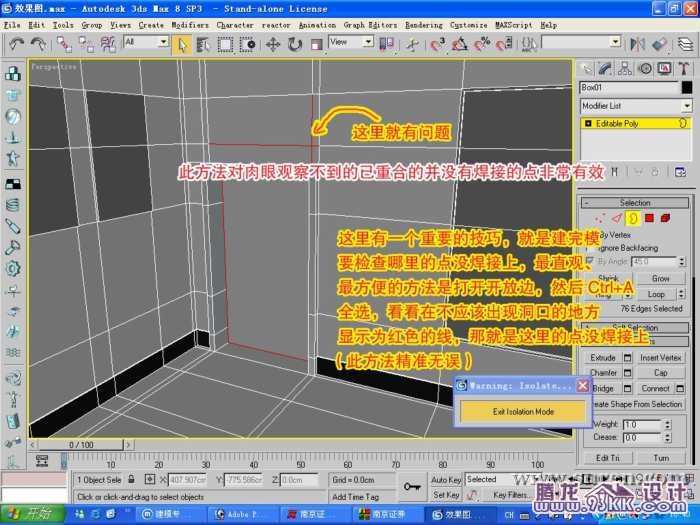Image resolution: width=700 pixels, height=525 pixels.
Task: Open the Customize menu
Action: (x=468, y=25)
